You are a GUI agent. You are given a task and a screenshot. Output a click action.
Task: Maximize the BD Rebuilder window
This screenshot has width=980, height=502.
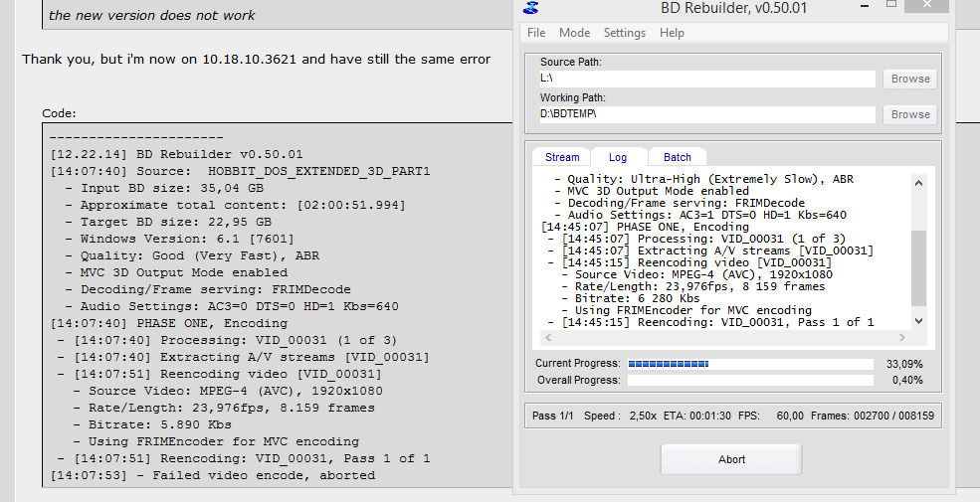(891, 5)
